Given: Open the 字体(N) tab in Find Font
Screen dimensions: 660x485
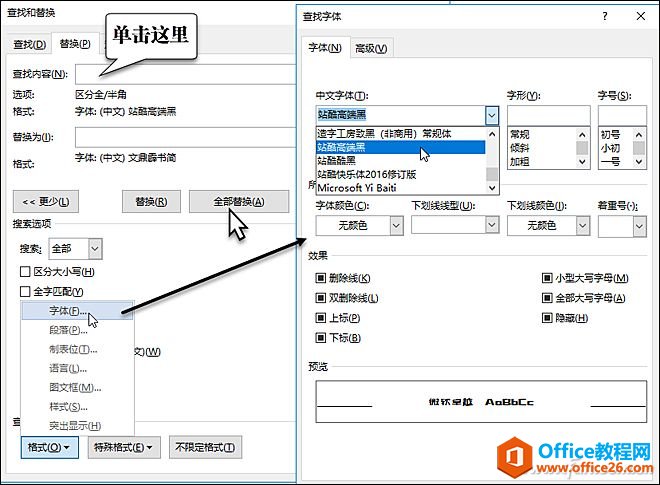Looking at the screenshot, I should (x=325, y=48).
